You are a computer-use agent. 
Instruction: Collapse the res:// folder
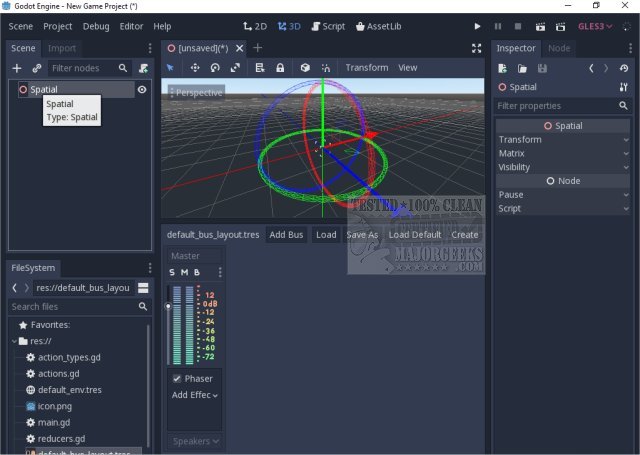coord(16,341)
